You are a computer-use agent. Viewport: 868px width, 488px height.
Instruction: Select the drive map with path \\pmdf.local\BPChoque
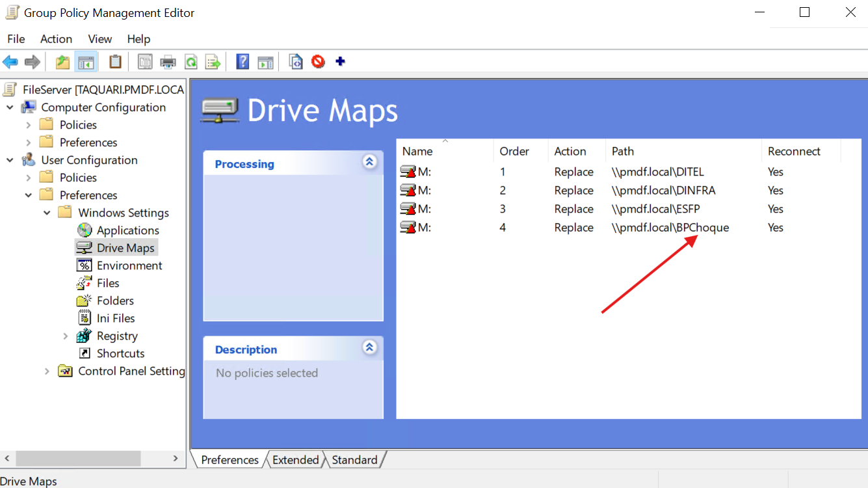(670, 228)
